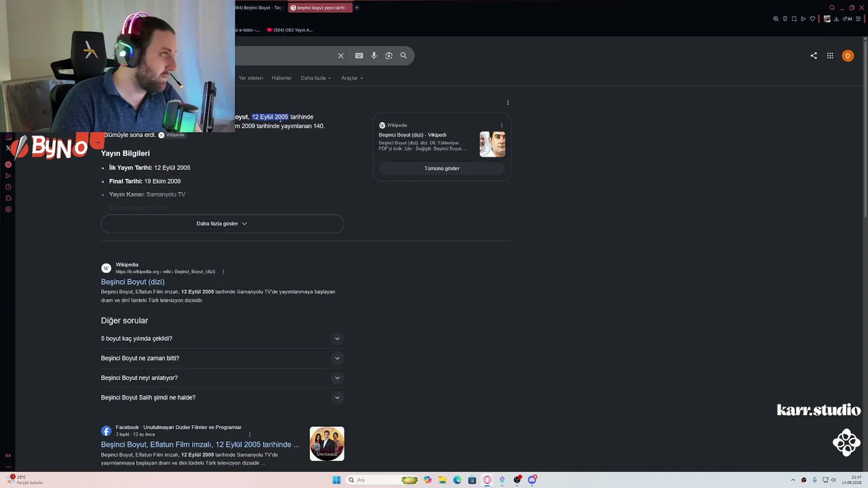Screen dimensions: 868x488
Task: Open the taskbar clock showing 21:47
Action: click(852, 480)
